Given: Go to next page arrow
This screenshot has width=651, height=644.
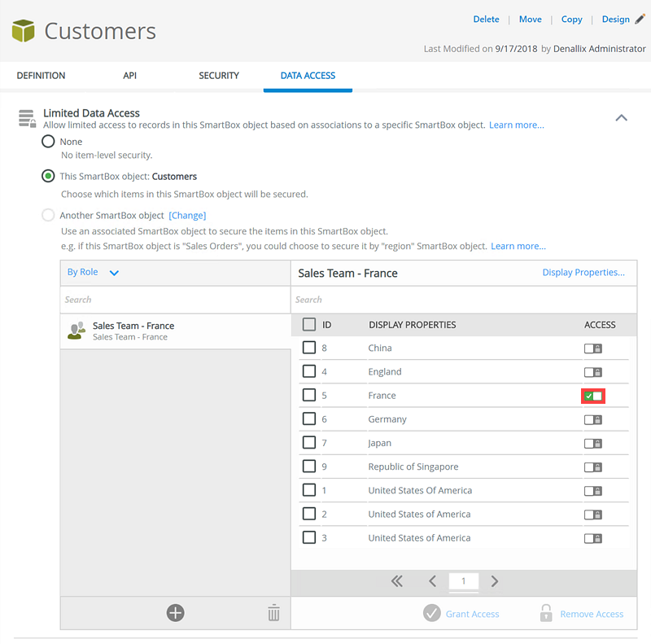Looking at the screenshot, I should (x=495, y=581).
